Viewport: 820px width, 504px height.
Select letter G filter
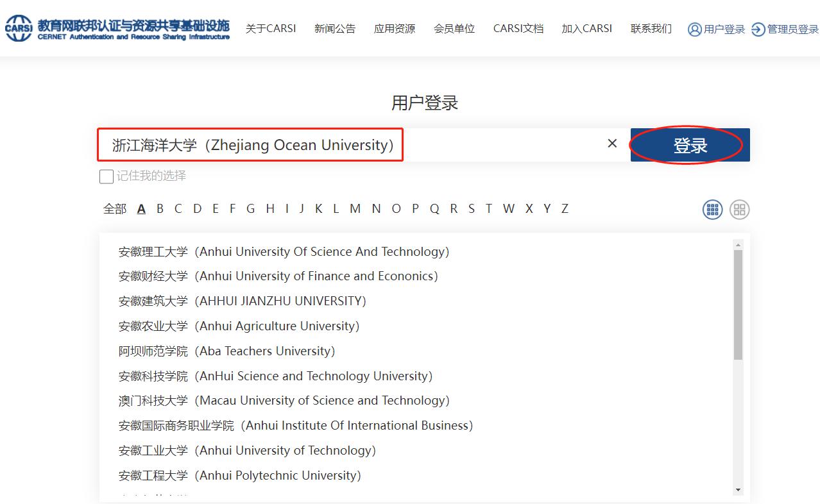(x=250, y=208)
